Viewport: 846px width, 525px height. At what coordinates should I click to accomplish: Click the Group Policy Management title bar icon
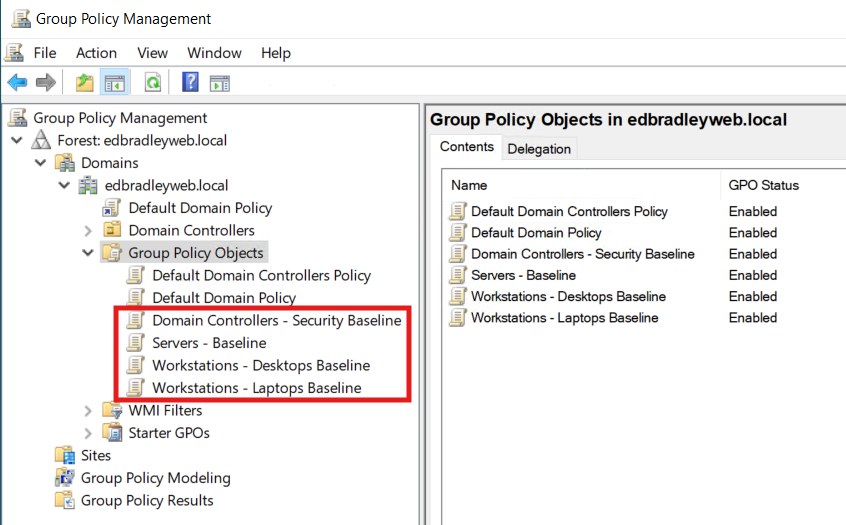(21, 18)
